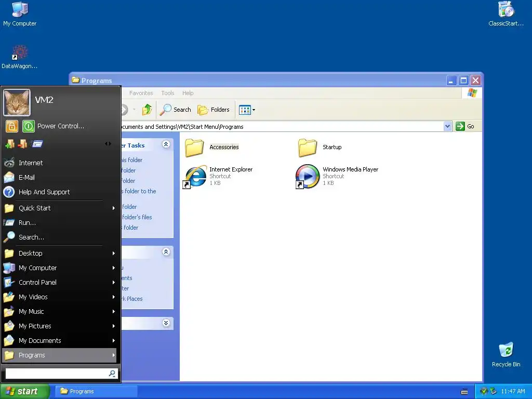Click the My Music folder icon

tap(9, 312)
